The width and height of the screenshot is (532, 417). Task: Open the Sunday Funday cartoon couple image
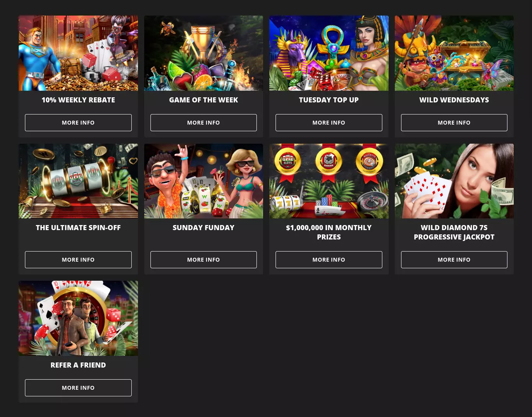click(203, 181)
